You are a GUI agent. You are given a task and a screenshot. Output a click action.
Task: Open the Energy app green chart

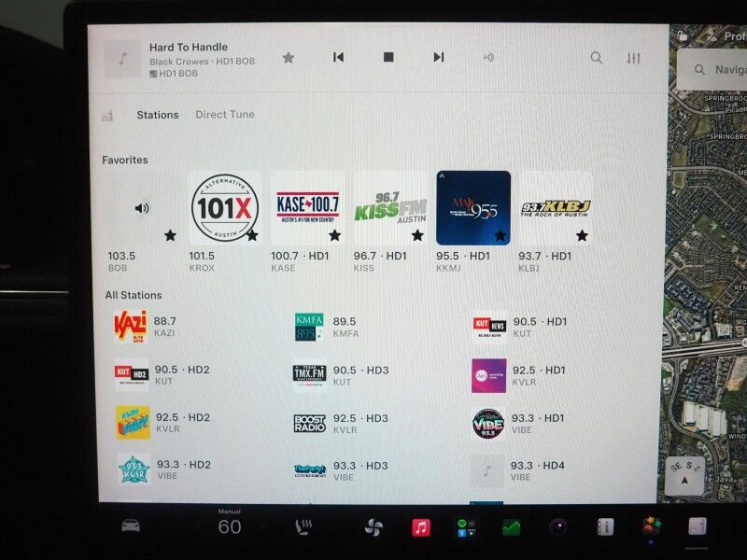511,527
